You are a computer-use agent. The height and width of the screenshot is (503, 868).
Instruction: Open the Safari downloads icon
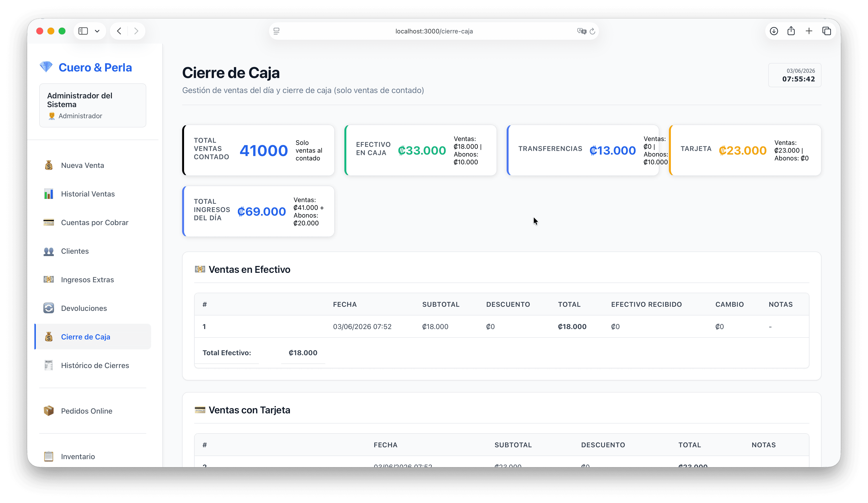tap(774, 31)
